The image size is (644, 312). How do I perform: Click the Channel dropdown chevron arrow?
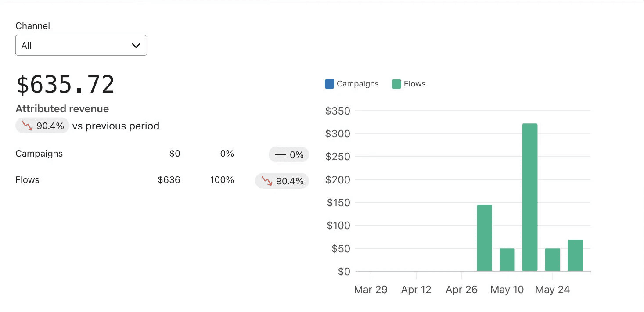(x=136, y=46)
